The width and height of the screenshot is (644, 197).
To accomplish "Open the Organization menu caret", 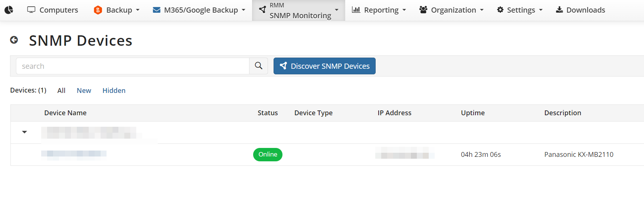I will pos(482,10).
